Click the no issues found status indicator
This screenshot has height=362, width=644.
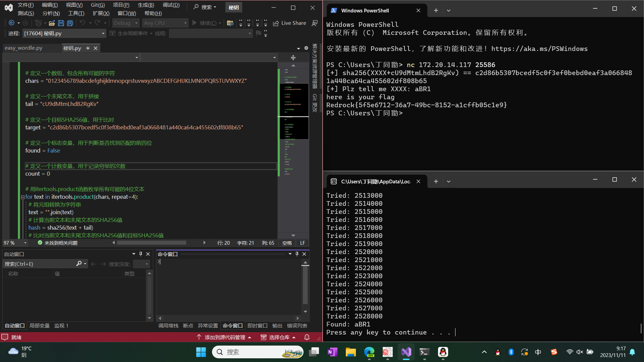click(58, 243)
